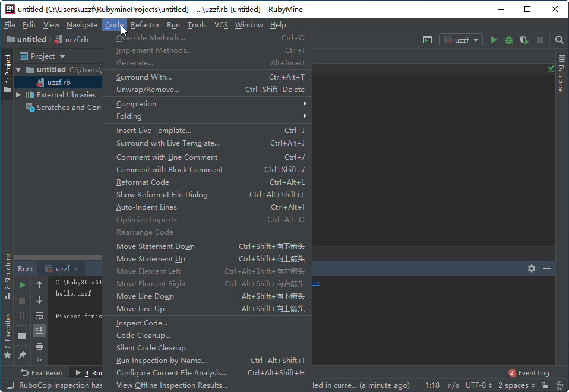
Task: Choose Unwrap/Remove... in the Code menu
Action: (207, 90)
